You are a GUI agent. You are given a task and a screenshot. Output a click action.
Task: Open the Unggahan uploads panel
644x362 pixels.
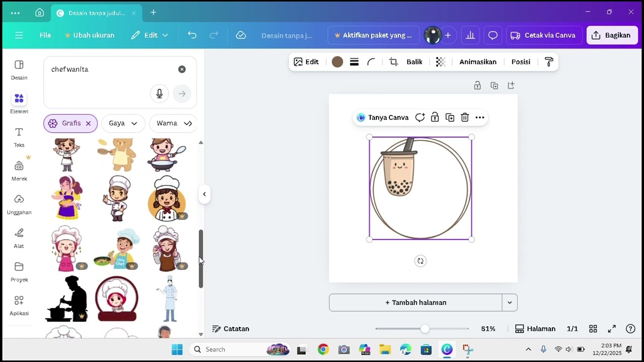(19, 205)
